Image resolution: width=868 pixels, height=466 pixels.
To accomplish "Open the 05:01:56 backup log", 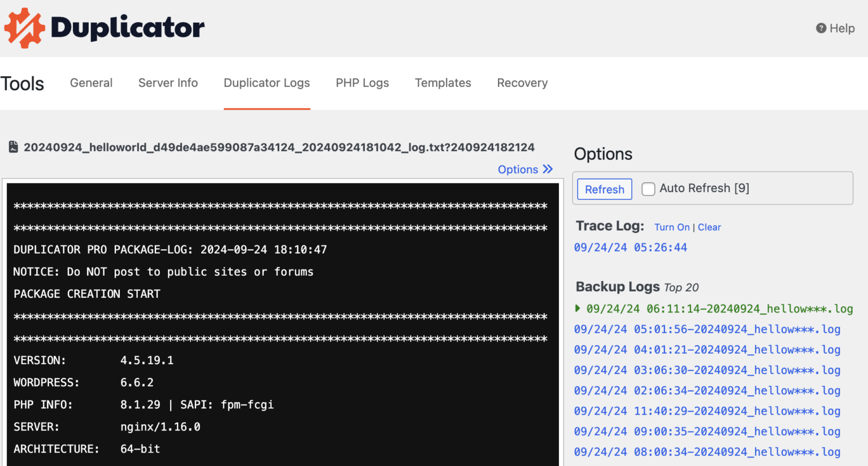I will pyautogui.click(x=706, y=329).
